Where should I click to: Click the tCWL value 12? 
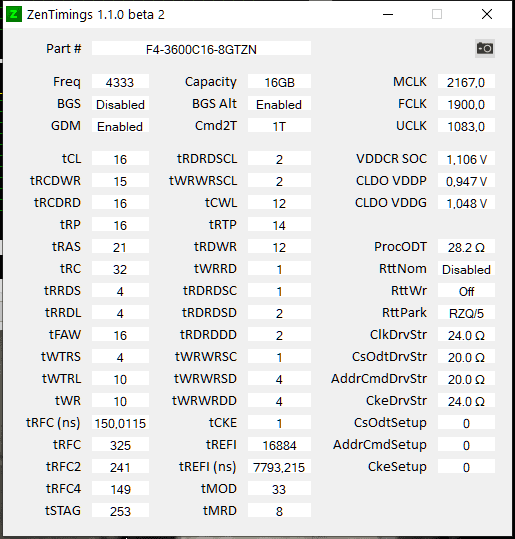point(279,202)
